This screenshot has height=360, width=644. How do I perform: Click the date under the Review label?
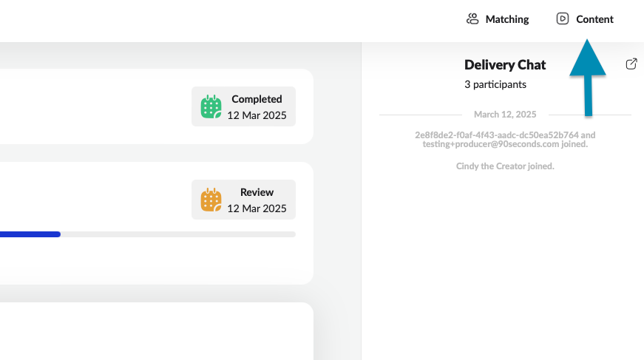point(257,208)
